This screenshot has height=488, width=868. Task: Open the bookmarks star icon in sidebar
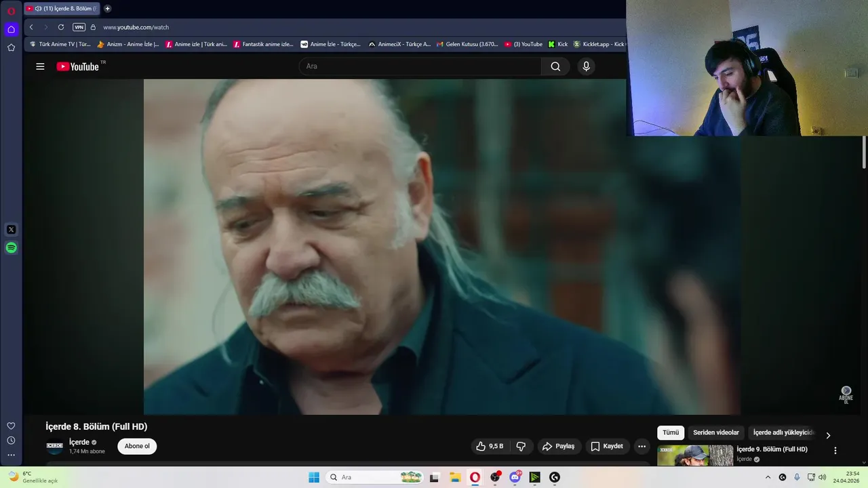[x=11, y=47]
